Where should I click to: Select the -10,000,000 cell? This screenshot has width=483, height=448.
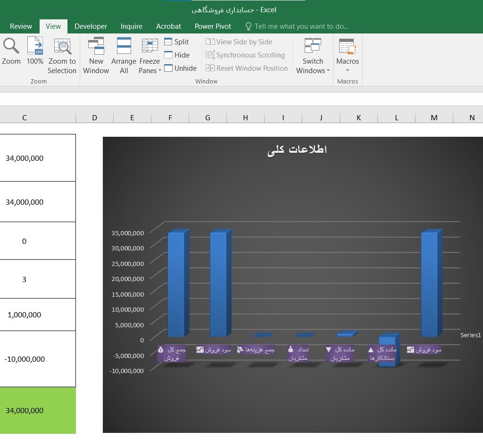tap(38, 359)
